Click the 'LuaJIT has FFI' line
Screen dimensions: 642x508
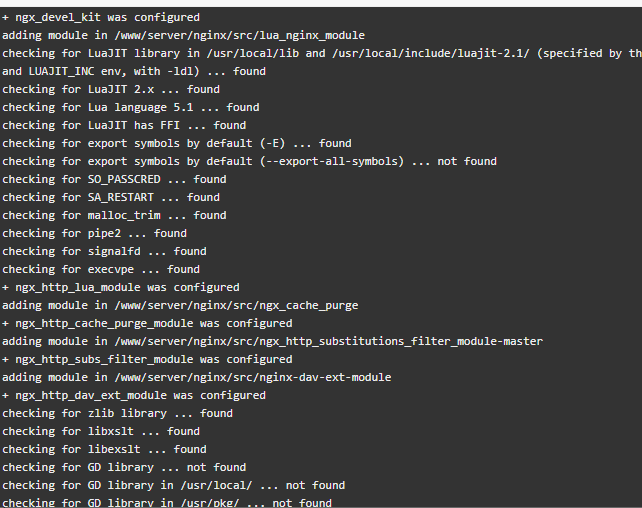124,125
